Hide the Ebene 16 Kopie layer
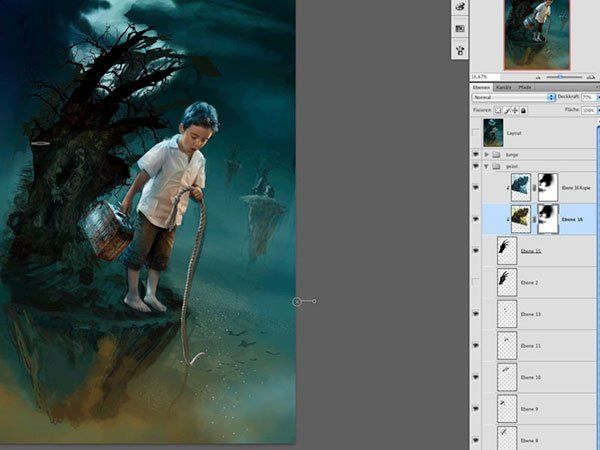This screenshot has height=450, width=600. 476,188
